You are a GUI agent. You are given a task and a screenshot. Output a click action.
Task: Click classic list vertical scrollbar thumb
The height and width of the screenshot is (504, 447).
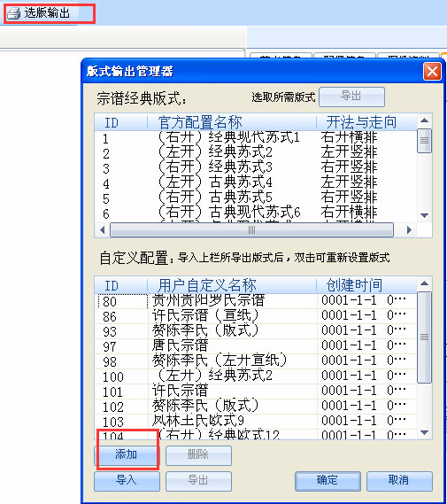[424, 141]
